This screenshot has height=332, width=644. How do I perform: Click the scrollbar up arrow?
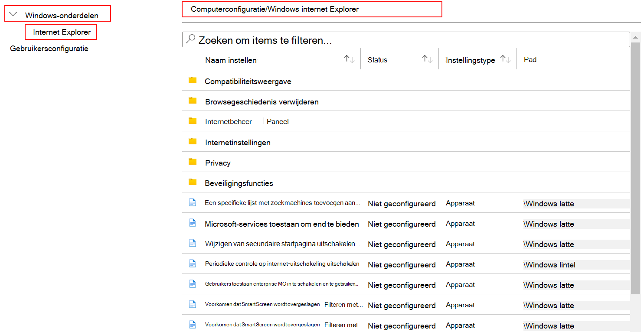click(636, 37)
